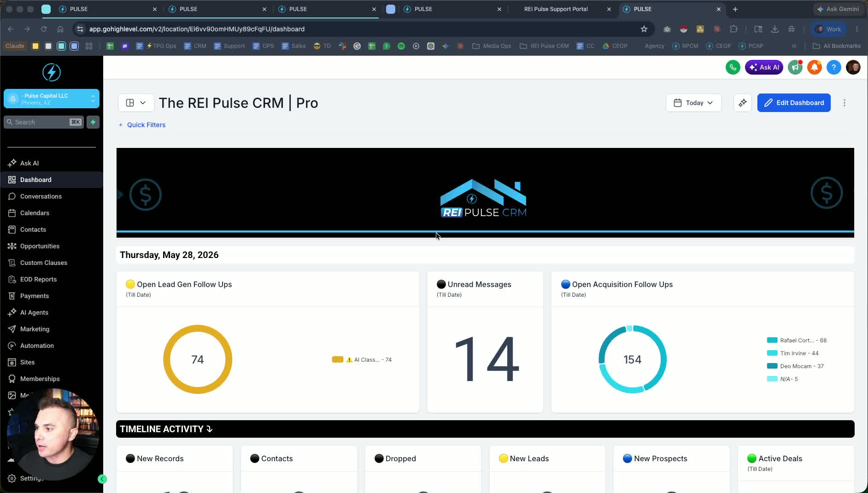
Task: Reload the page in browser
Action: pos(44,29)
